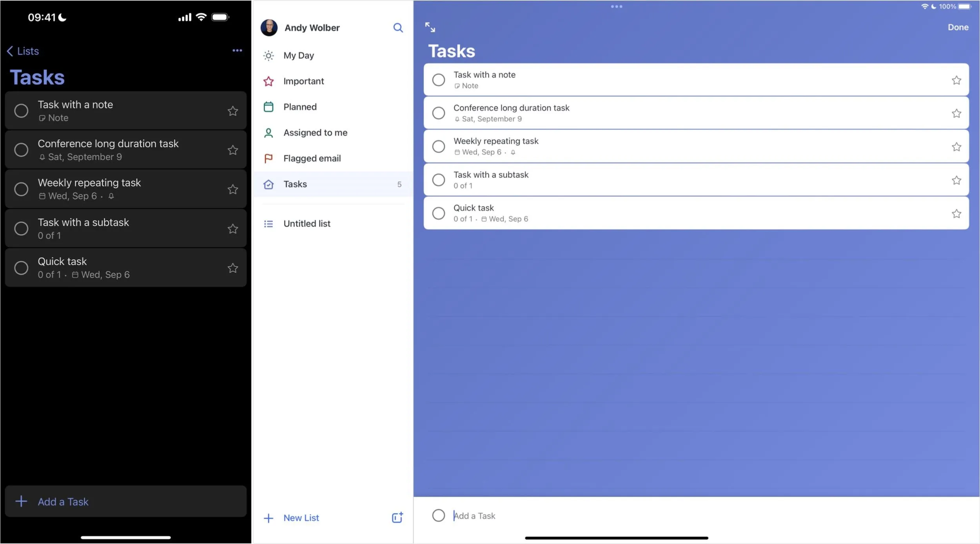Click the Tasks heading on the phone
This screenshot has width=980, height=544.
pyautogui.click(x=37, y=77)
